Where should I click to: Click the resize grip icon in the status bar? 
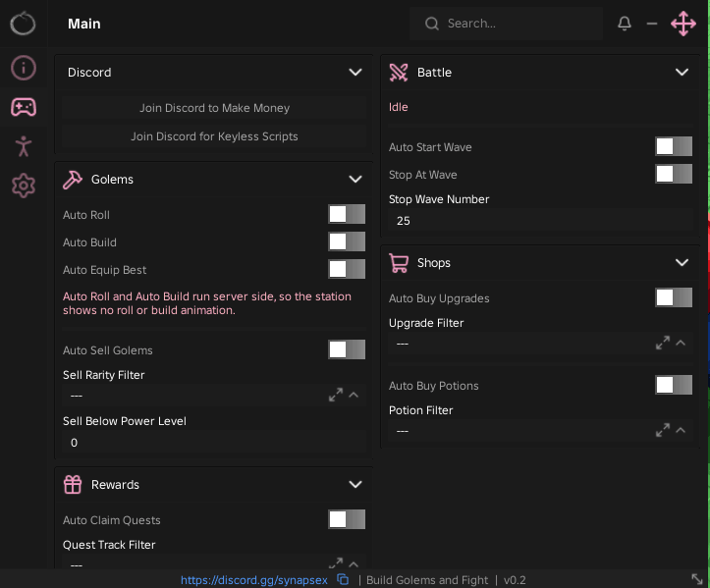pos(697,579)
